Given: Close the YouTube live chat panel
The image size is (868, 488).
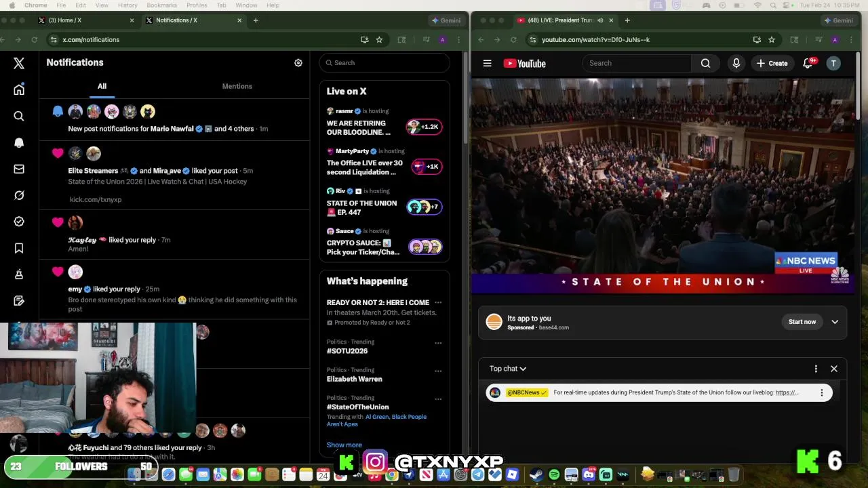Looking at the screenshot, I should tap(834, 369).
